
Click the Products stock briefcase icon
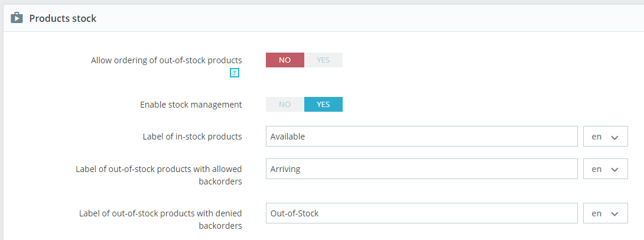17,18
